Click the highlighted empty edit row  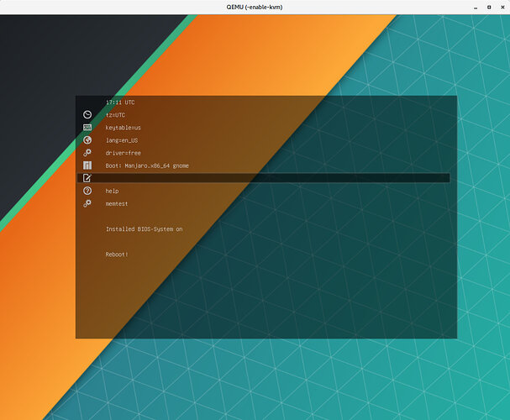click(264, 178)
